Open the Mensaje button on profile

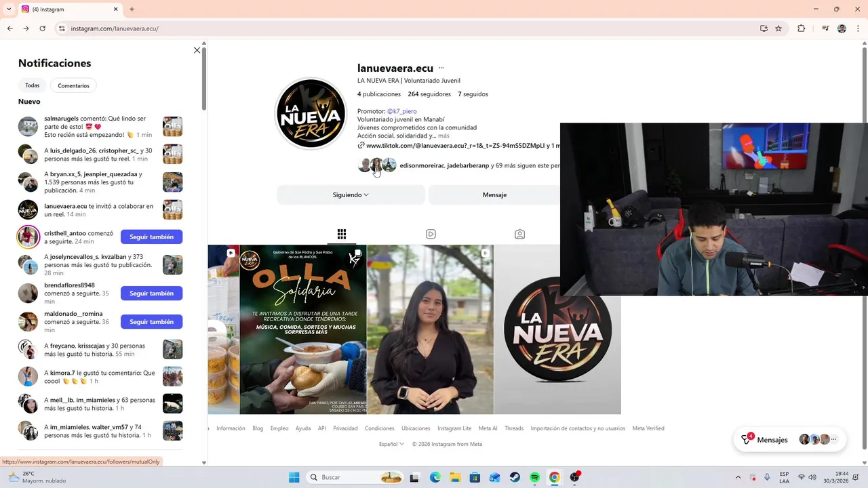[494, 195]
